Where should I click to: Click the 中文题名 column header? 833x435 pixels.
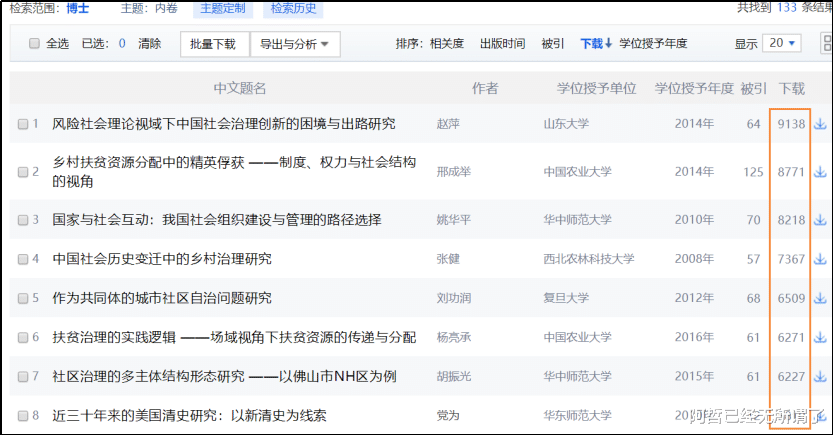[240, 88]
